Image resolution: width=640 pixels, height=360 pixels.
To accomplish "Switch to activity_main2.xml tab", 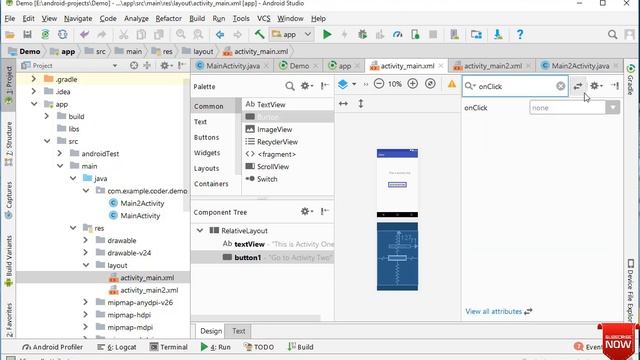I will click(x=493, y=66).
